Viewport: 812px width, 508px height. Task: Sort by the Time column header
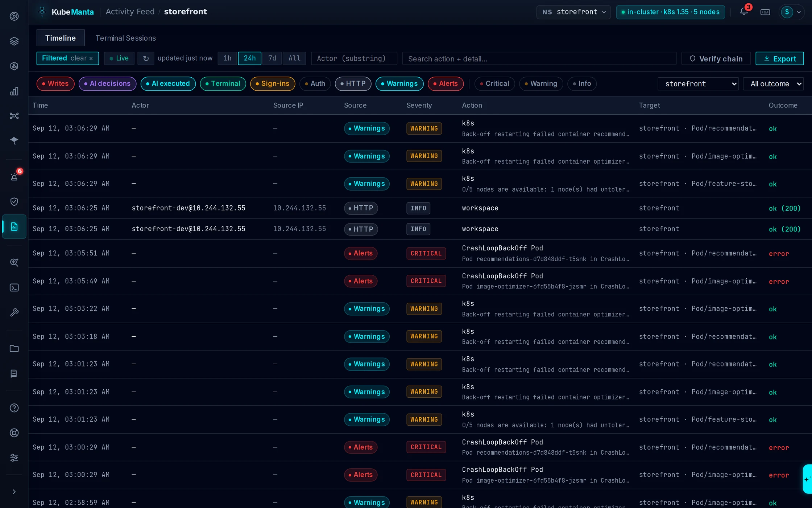pos(40,106)
